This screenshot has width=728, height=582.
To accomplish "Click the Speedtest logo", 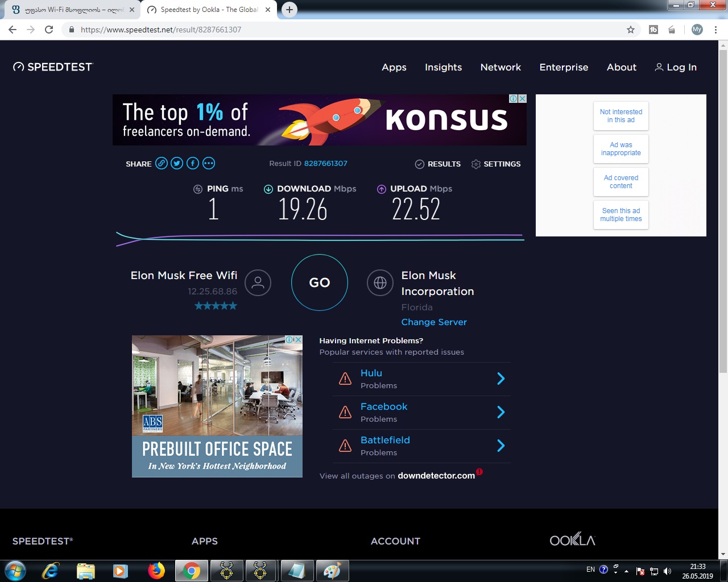I will pos(53,67).
